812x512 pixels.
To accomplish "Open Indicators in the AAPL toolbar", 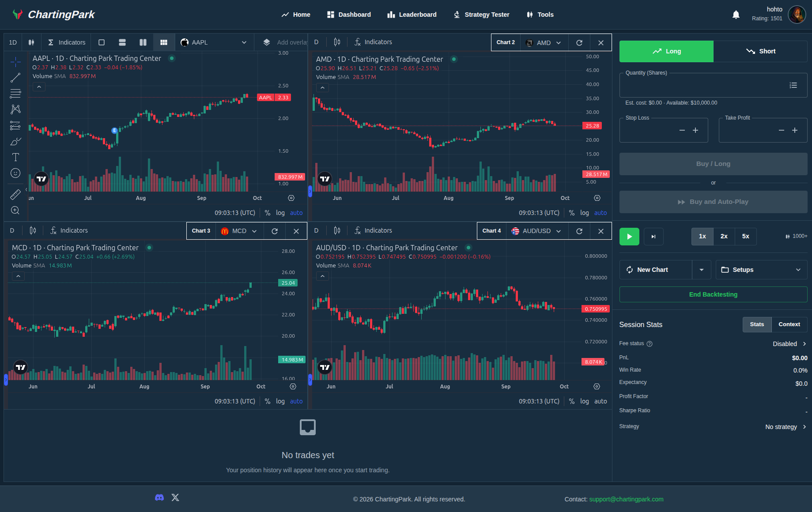I will 66,42.
